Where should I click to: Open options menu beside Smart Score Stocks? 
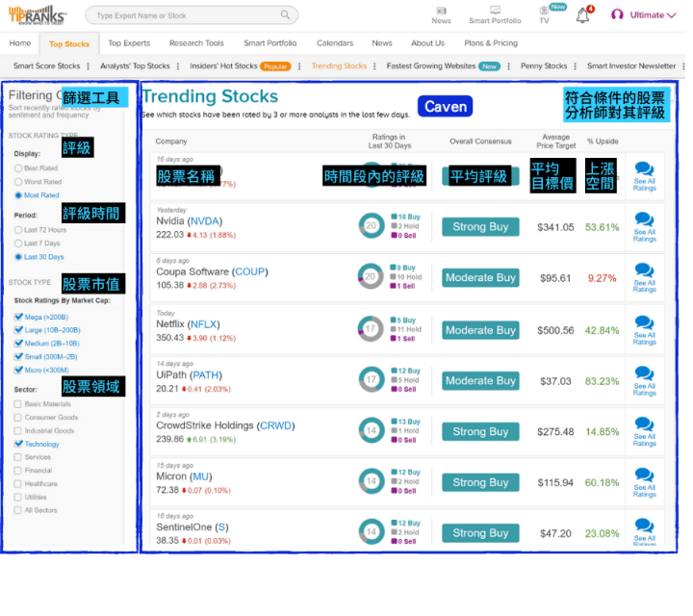click(x=89, y=66)
